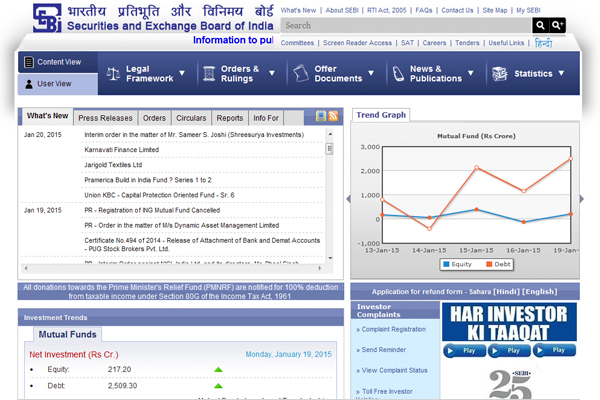Screen dimensions: 600x400
Task: Click the RSS feed icon
Action: click(x=333, y=117)
